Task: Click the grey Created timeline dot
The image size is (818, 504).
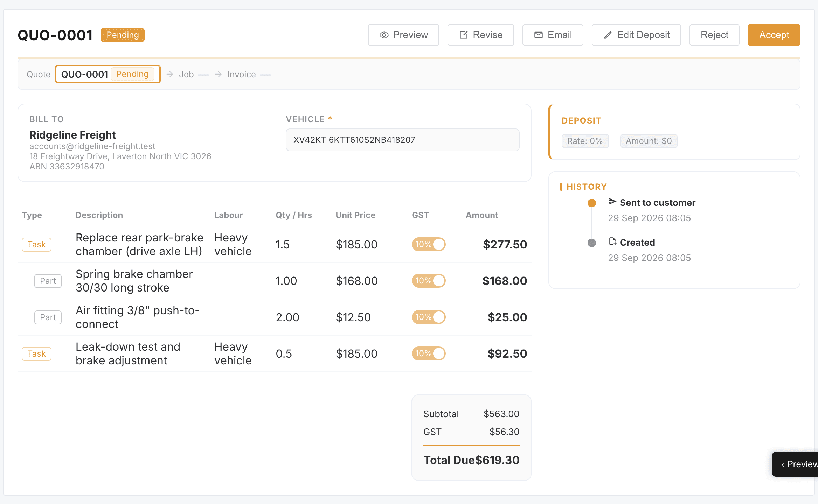Action: coord(592,243)
